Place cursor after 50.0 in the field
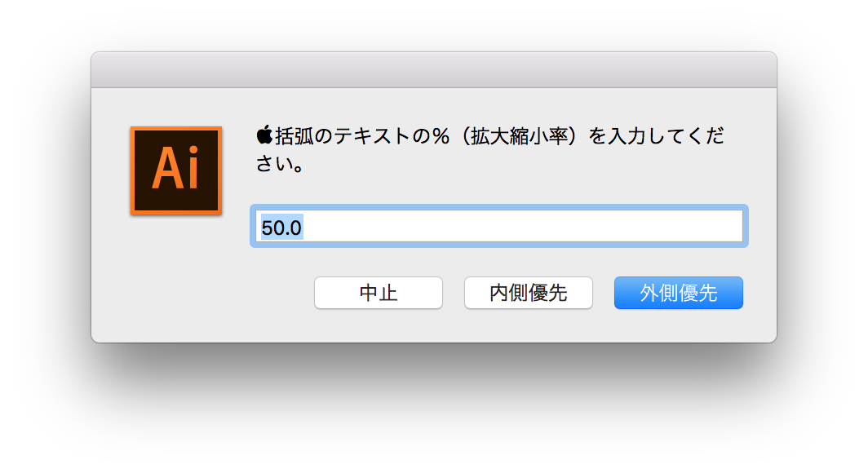Image resolution: width=868 pixels, height=473 pixels. click(306, 228)
